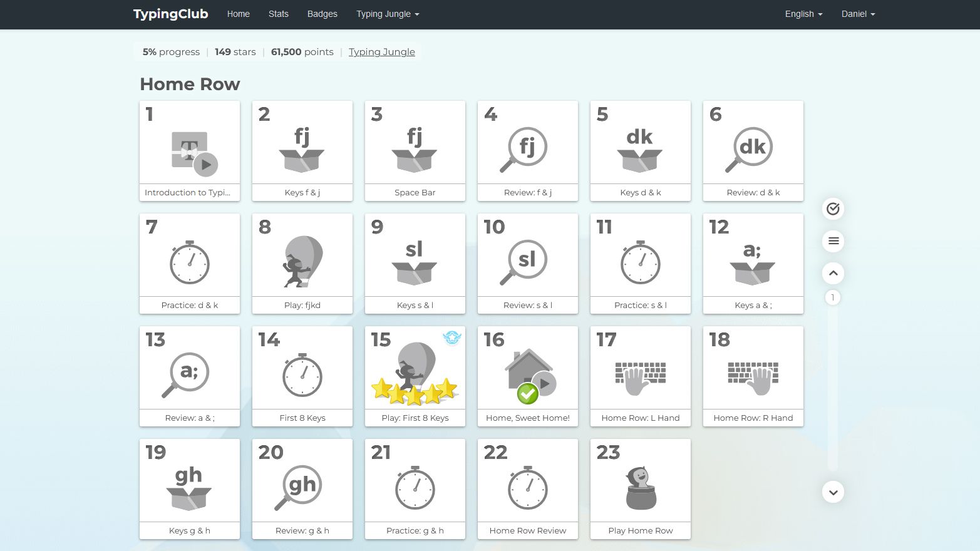
Task: Open the Introduction to Typing video lesson
Action: point(189,151)
